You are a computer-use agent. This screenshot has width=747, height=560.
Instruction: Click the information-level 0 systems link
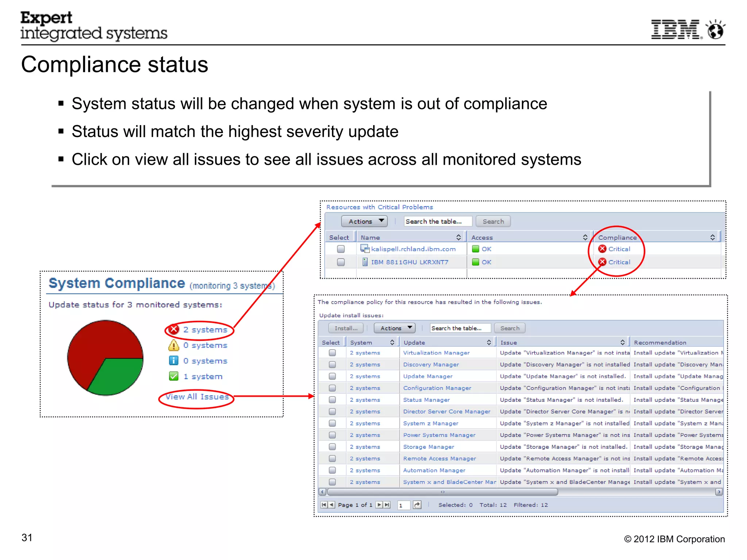click(205, 361)
